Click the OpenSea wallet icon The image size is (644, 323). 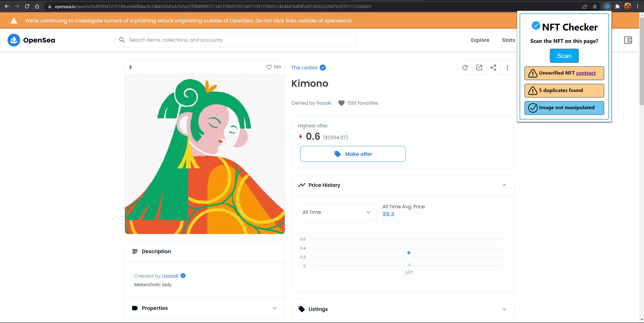click(628, 40)
